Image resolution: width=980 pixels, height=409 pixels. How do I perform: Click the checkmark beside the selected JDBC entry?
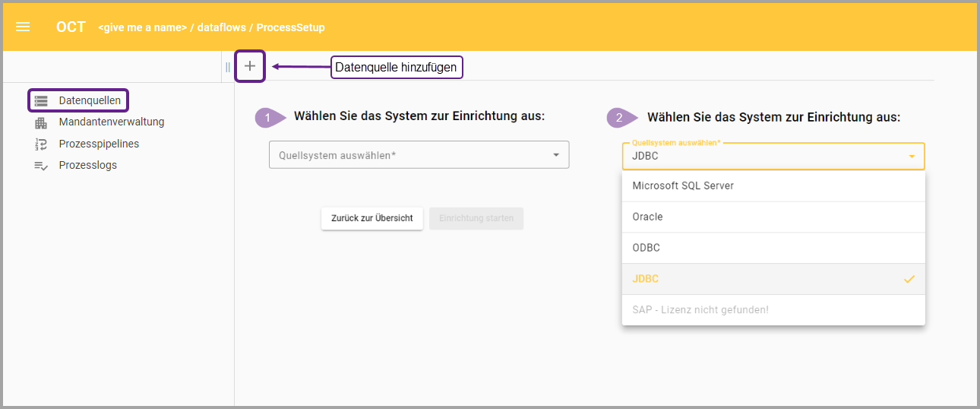pyautogui.click(x=909, y=279)
